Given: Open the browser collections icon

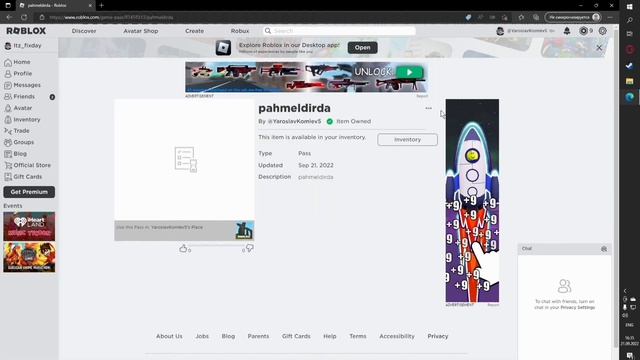Looking at the screenshot, I should tap(536, 17).
